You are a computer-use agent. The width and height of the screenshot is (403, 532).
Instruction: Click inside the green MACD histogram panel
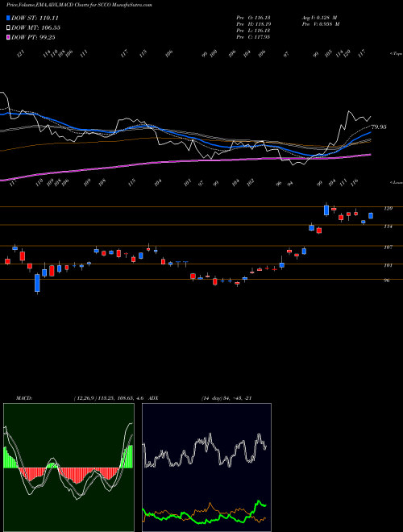(x=69, y=468)
